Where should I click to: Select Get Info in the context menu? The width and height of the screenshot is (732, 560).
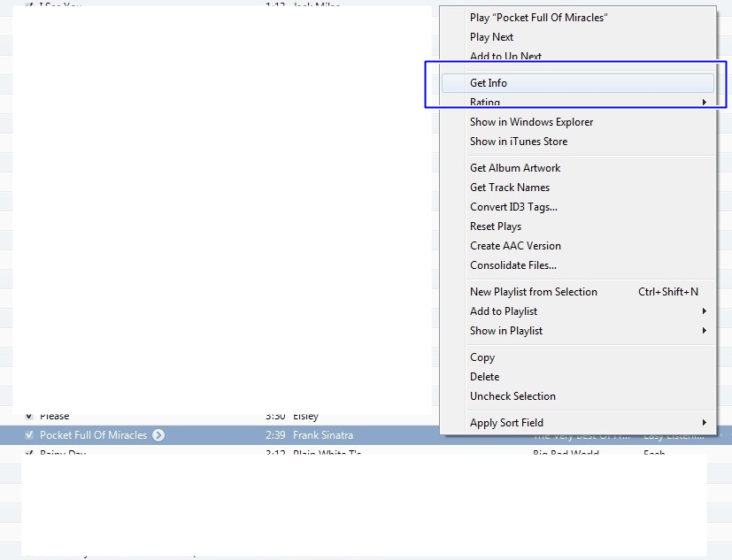point(578,82)
